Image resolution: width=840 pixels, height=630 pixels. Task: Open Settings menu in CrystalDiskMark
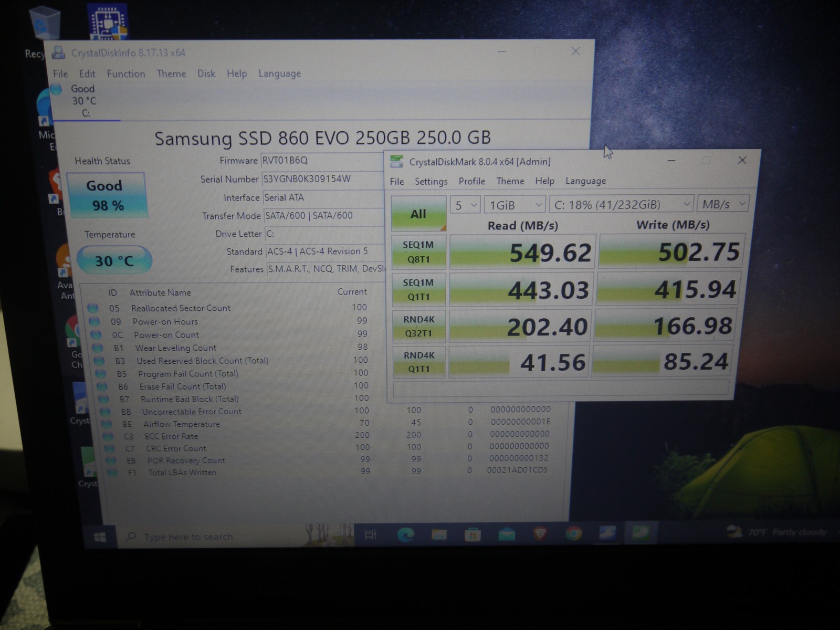[431, 181]
